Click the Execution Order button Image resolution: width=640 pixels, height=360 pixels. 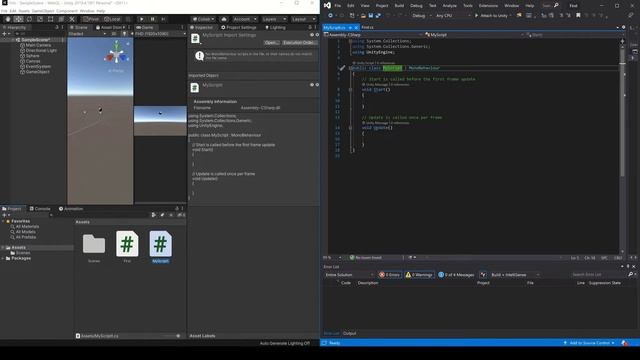pyautogui.click(x=300, y=43)
